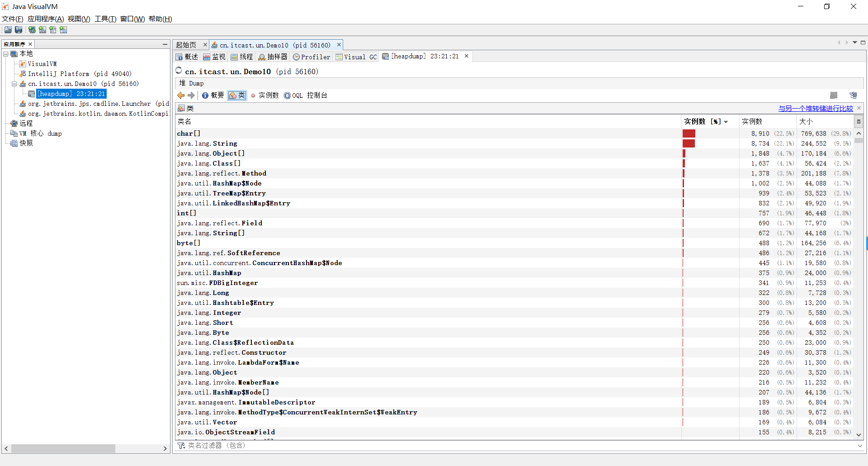
Task: Click the red instance bar for char[]
Action: pos(689,133)
